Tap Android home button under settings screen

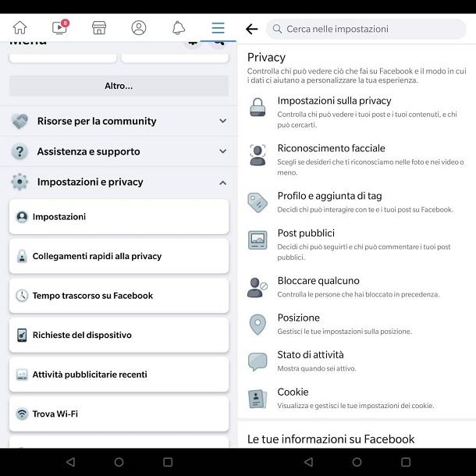pos(357,462)
